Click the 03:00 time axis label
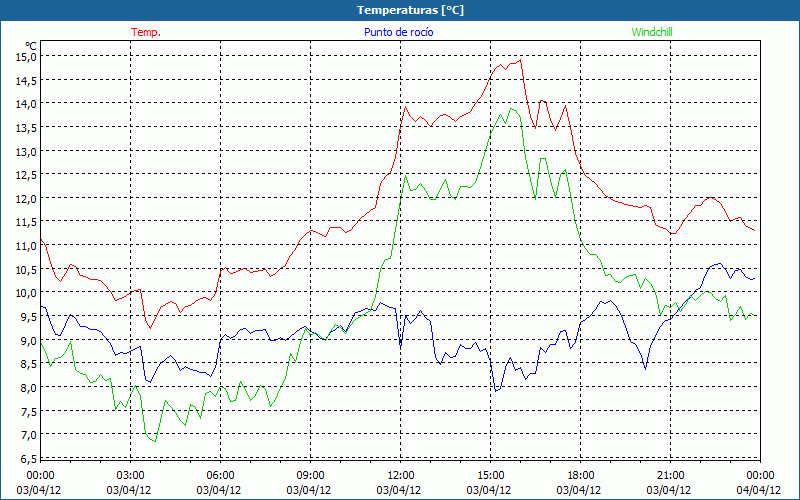This screenshot has height=500, width=800. [131, 476]
